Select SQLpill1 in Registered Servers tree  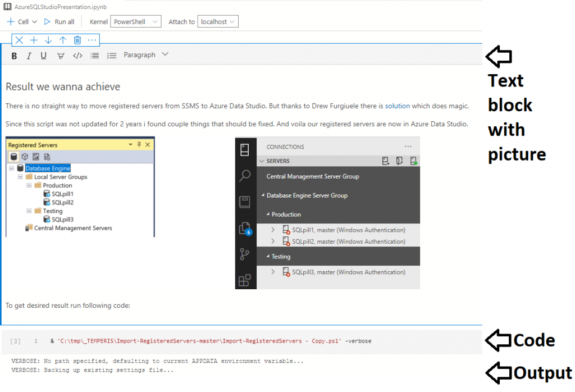[62, 194]
